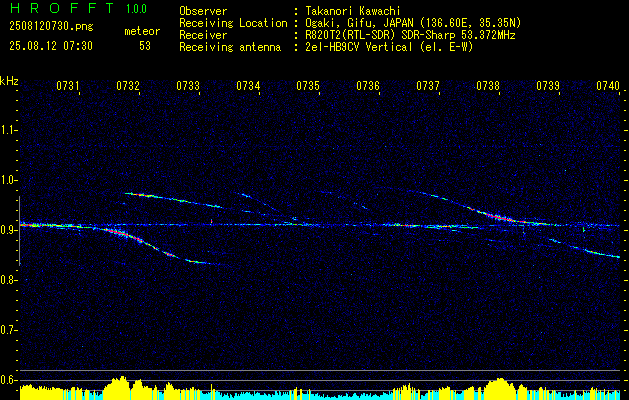Click the date stamp 25.08.12 07:30

(x=51, y=46)
